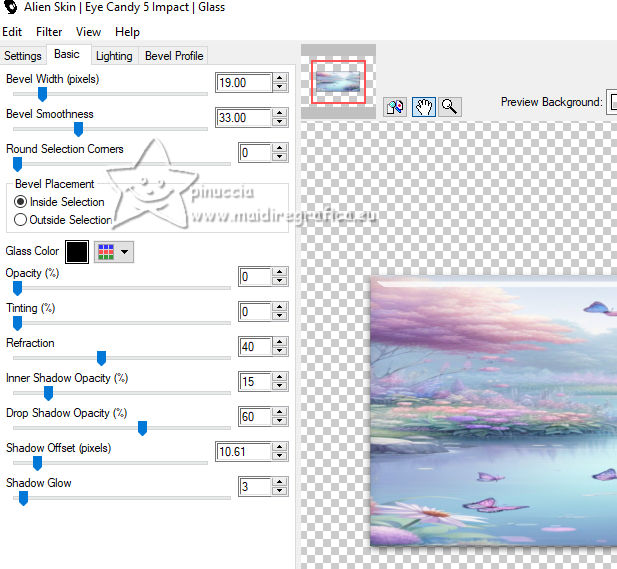Screen dimensions: 617x569
Task: Click the Opacity slider handle
Action: coord(17,288)
